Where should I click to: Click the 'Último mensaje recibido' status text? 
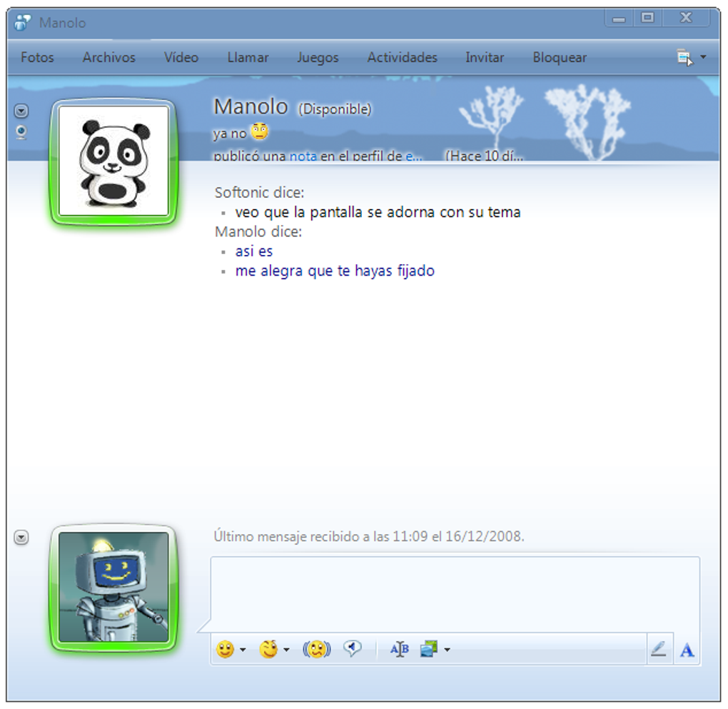[x=369, y=537]
